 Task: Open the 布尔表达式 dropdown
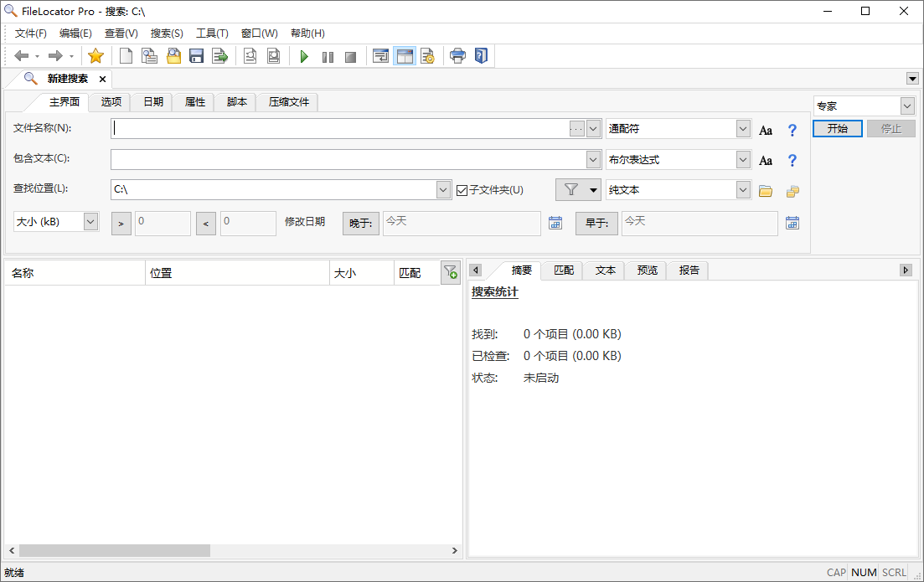742,159
